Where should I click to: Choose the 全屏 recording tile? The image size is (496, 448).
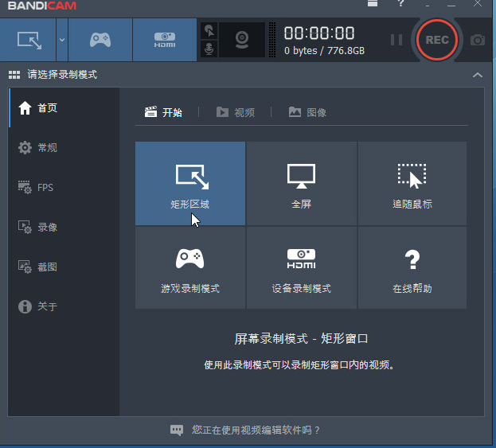tap(301, 183)
